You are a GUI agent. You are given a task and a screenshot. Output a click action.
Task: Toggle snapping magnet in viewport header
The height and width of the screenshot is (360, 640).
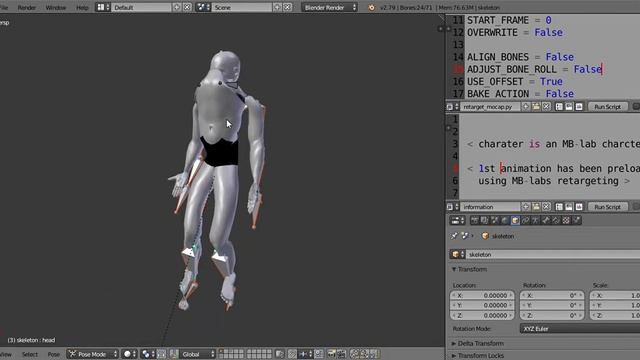[x=293, y=353]
